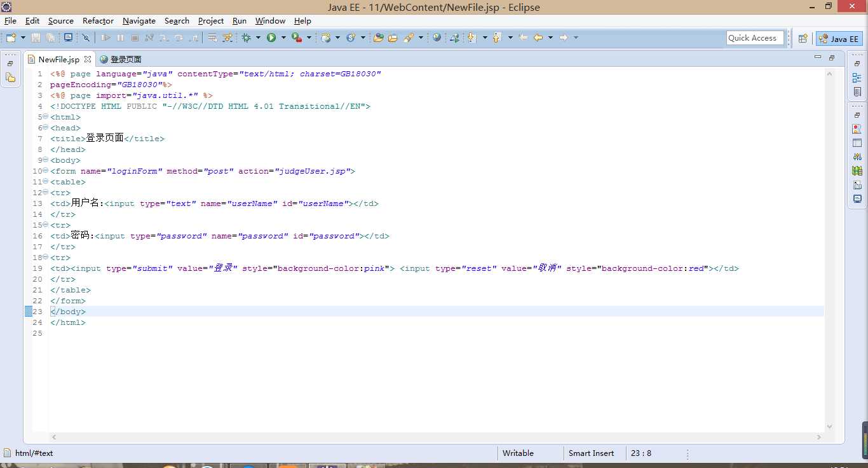Click the Save icon in toolbar
This screenshot has width=868, height=468.
(x=36, y=38)
